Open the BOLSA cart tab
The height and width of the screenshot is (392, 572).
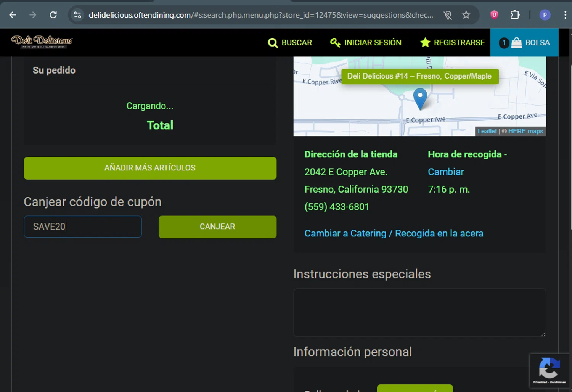click(524, 43)
